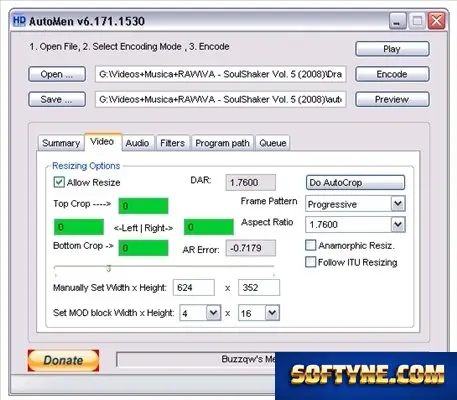Click the Encode button
Image resolution: width=457 pixels, height=400 pixels.
click(392, 74)
